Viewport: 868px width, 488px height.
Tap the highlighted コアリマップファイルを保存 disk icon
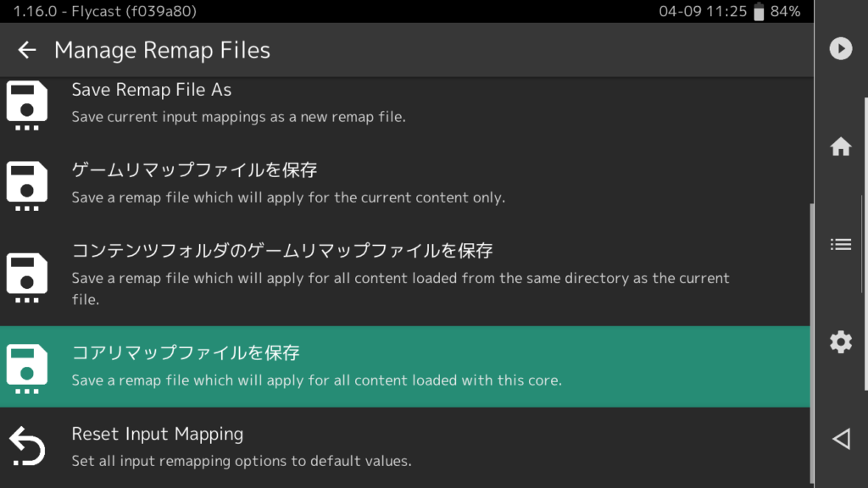[x=26, y=369]
